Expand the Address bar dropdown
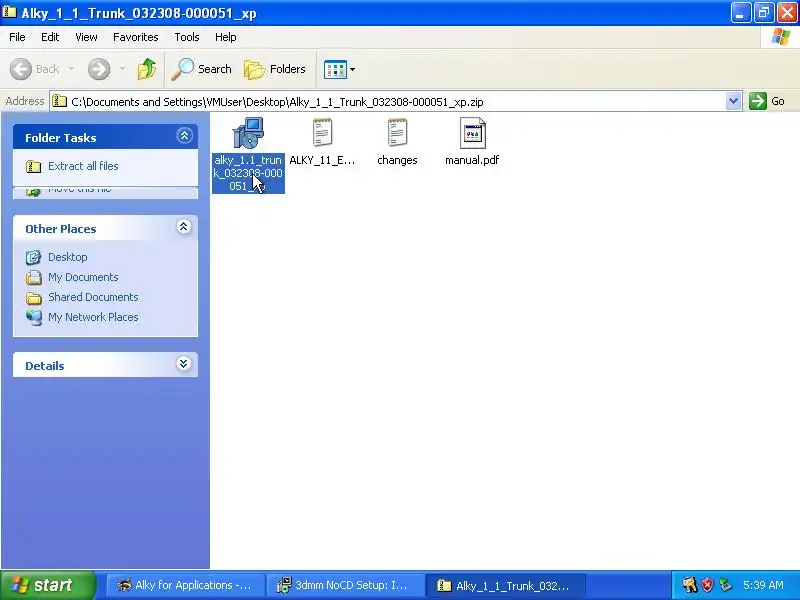800x600 pixels. pos(733,101)
